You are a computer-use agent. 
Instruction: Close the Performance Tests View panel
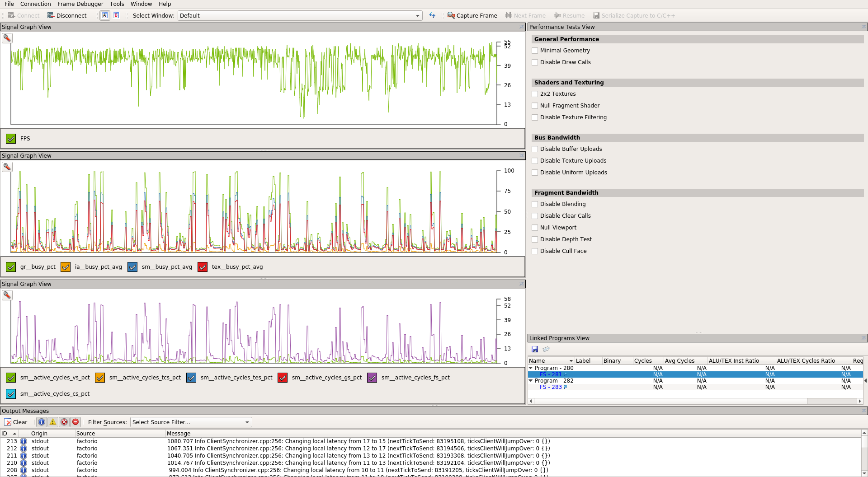point(863,27)
